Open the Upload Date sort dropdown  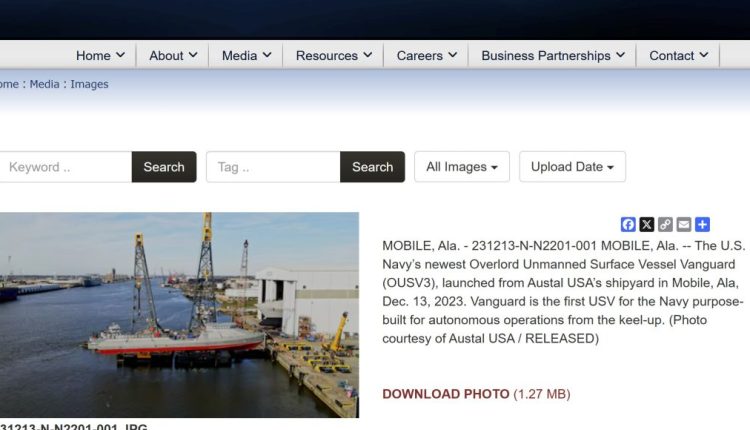pyautogui.click(x=572, y=167)
